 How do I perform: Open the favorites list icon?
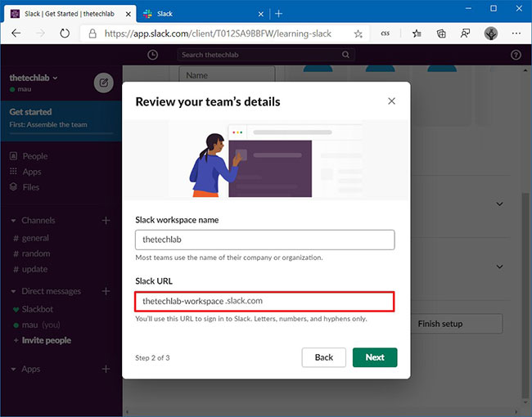click(x=417, y=34)
